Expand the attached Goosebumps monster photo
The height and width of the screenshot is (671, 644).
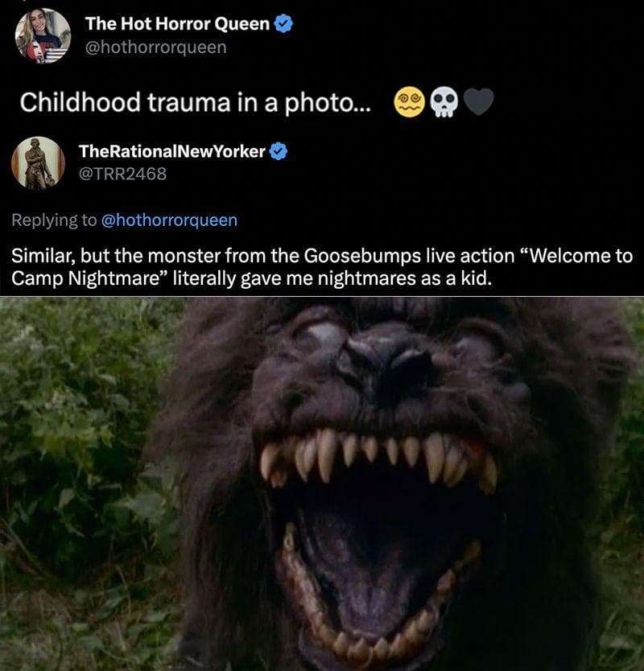[x=322, y=483]
